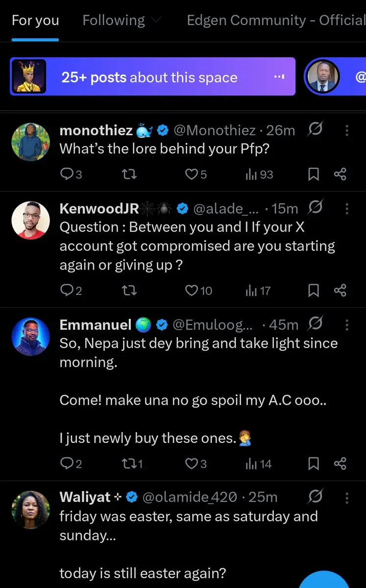View analytics on Emmanuel's post
Screen dimensions: 366x588
251,464
